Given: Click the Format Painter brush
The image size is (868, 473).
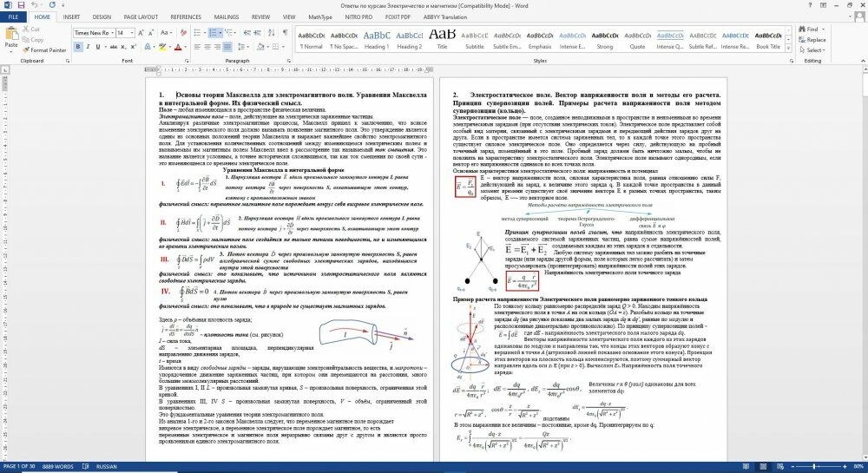Looking at the screenshot, I should tap(43, 50).
